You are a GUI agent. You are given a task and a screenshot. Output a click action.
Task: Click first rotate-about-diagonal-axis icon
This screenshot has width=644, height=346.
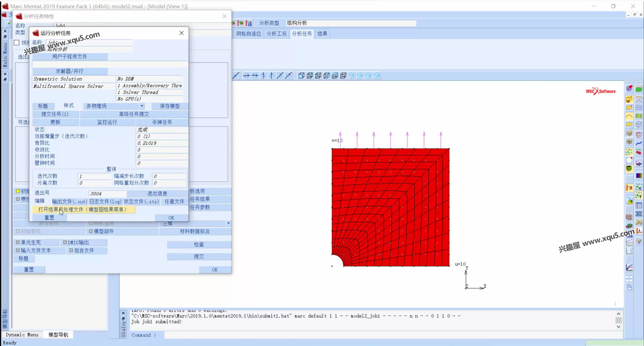pos(280,76)
